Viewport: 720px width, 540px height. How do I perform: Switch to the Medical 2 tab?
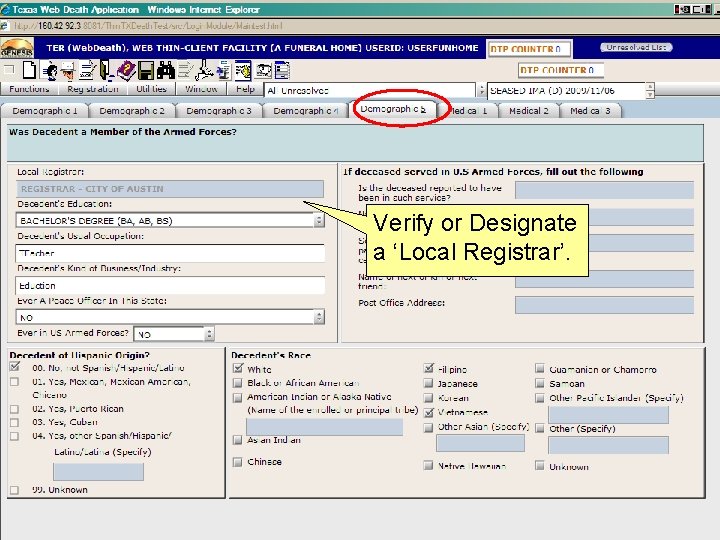point(529,111)
